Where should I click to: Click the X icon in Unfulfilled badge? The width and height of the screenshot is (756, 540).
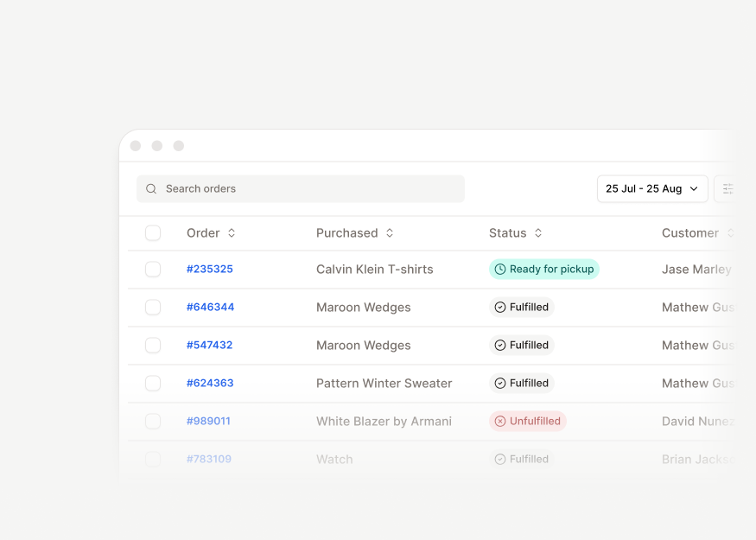[x=500, y=421]
